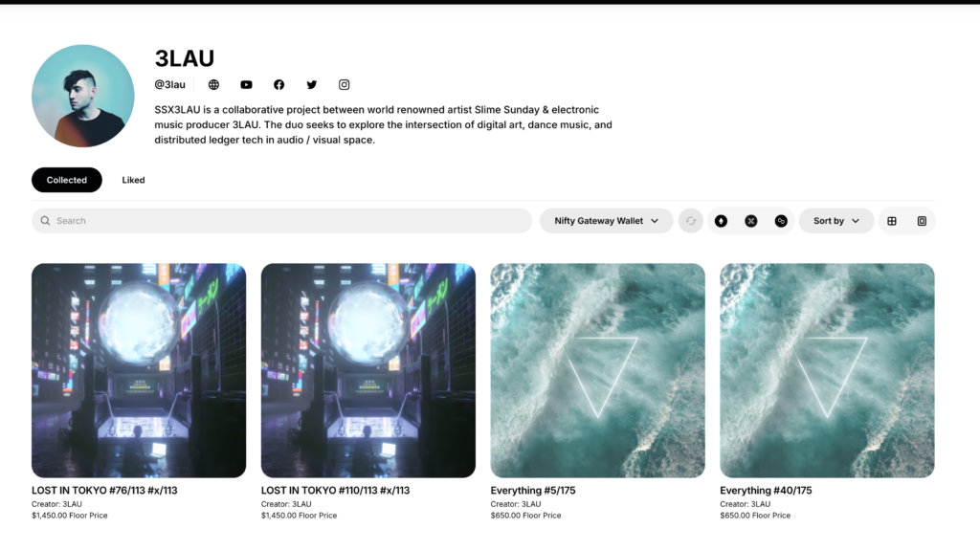
Task: Open 3LAU's YouTube channel icon
Action: [246, 84]
